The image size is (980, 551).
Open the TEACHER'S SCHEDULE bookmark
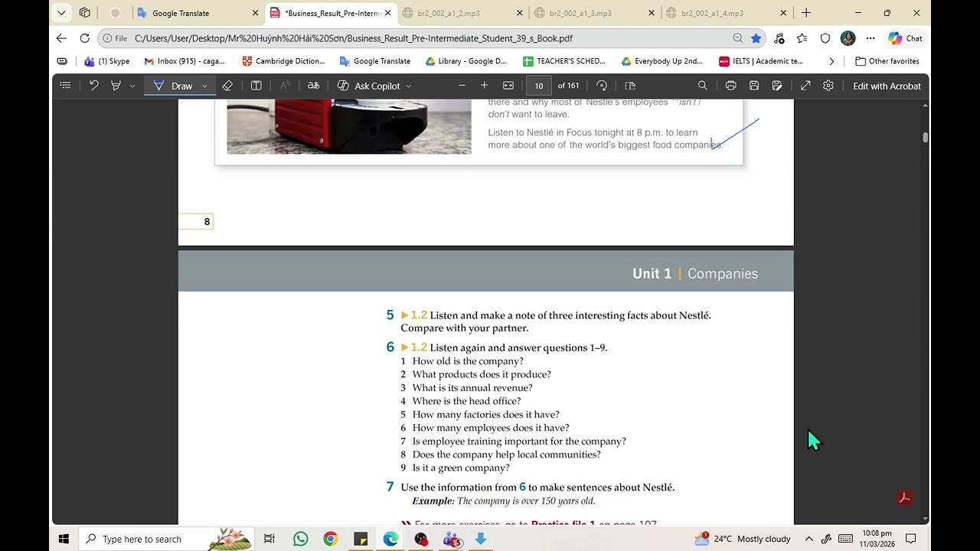click(564, 61)
